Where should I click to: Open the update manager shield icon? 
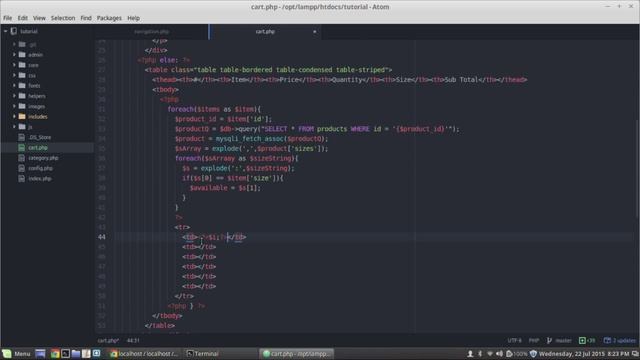533,353
